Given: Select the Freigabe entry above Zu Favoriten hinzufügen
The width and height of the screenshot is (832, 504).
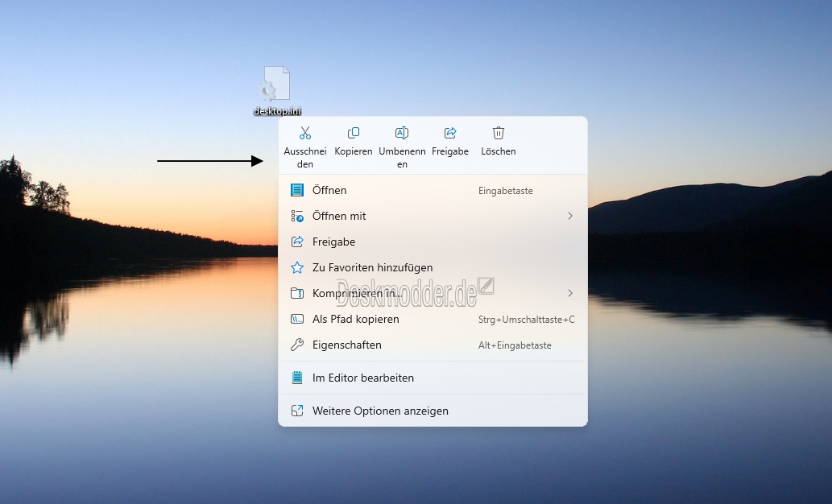Looking at the screenshot, I should (433, 242).
